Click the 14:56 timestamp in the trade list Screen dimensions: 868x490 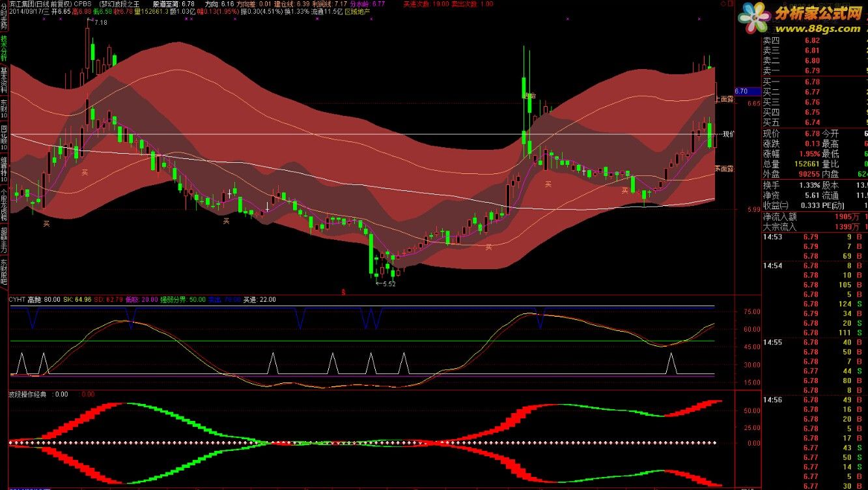pos(772,399)
